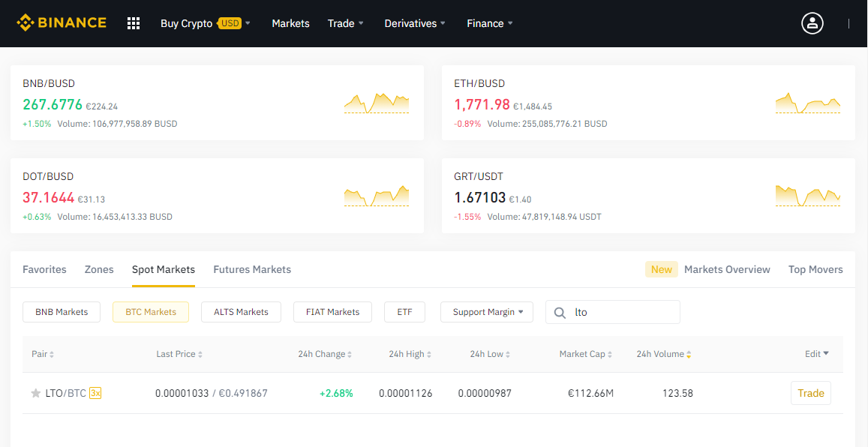Expand the Support Margin dropdown

(487, 312)
